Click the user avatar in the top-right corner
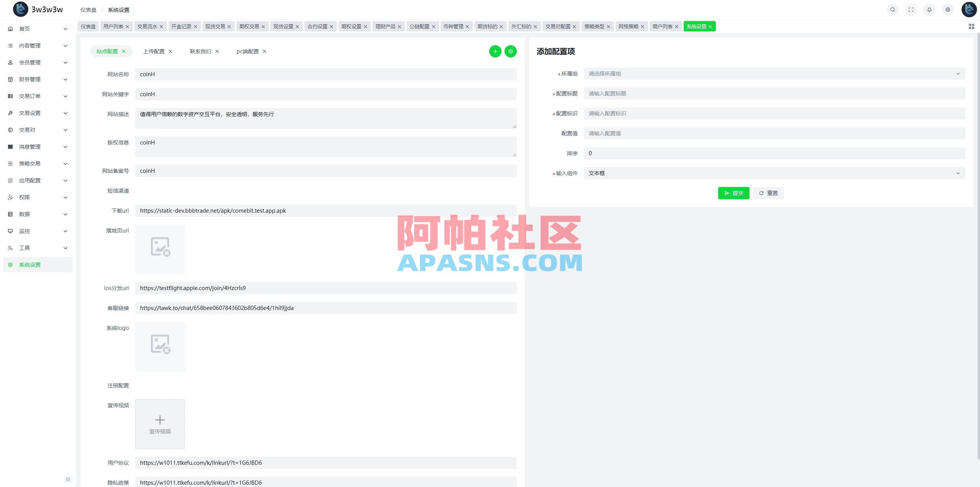980x487 pixels. (x=969, y=9)
